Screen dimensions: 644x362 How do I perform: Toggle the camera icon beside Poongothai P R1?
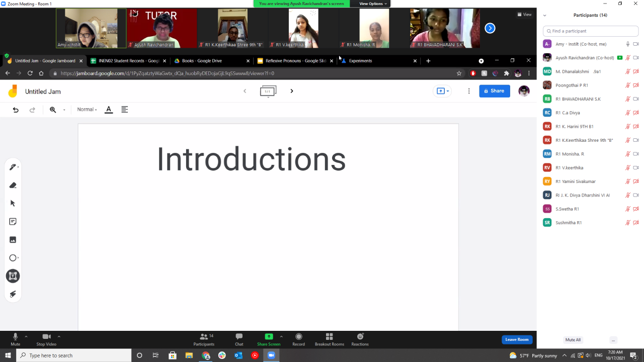(x=636, y=85)
